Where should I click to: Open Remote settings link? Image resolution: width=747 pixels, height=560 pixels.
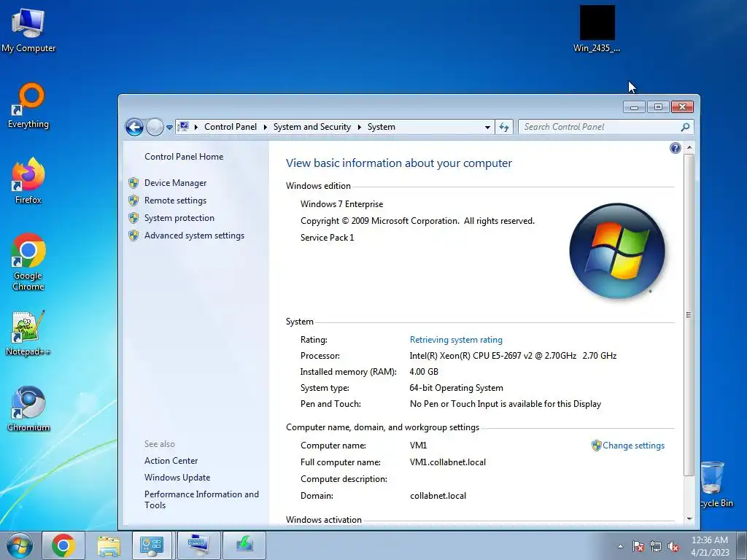[x=175, y=201]
